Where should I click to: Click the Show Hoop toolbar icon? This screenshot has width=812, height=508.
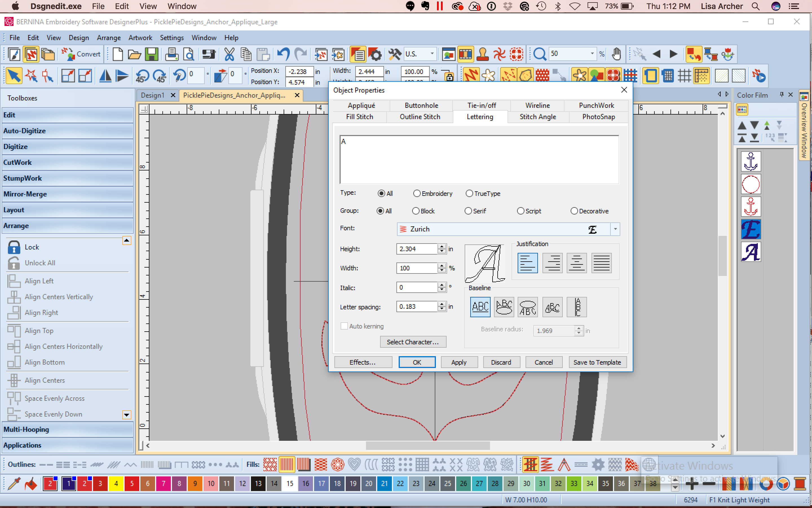(650, 76)
